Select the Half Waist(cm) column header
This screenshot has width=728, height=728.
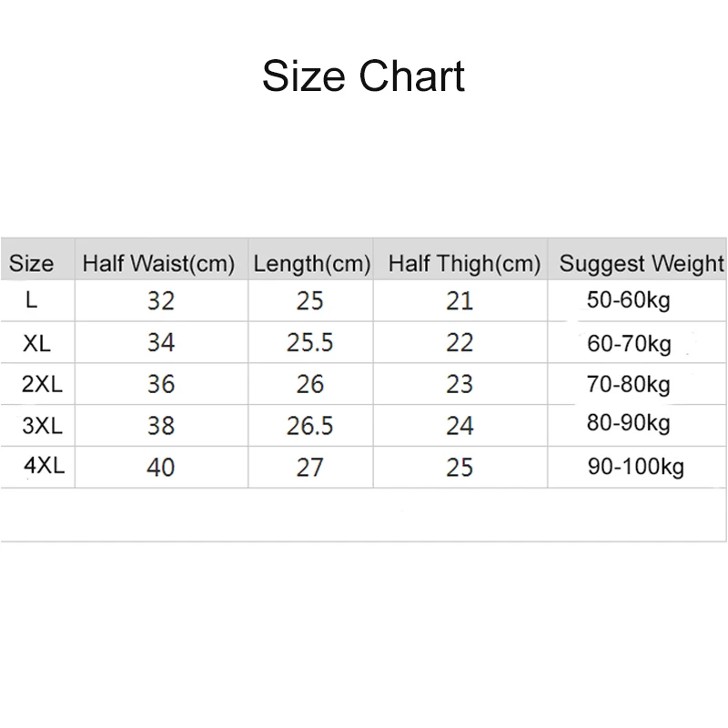[x=159, y=265]
